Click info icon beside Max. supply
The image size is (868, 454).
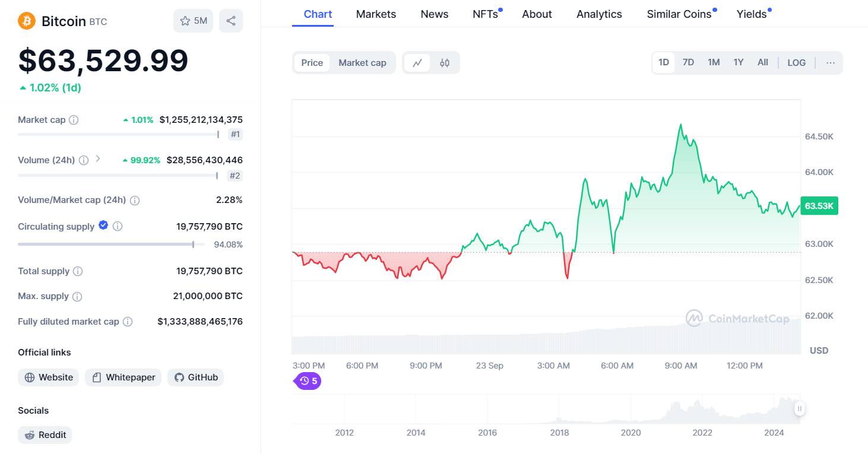(77, 296)
